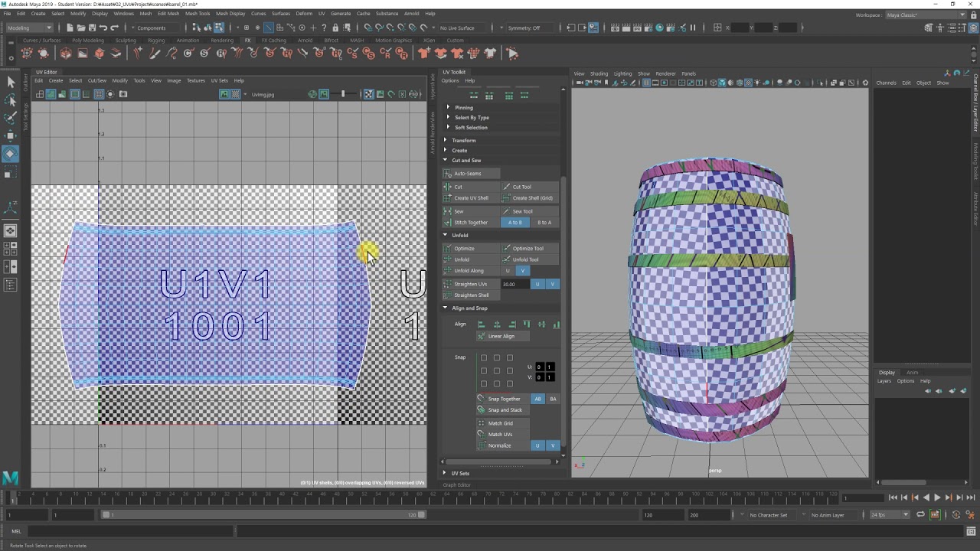
Task: Click the Auto-Seams icon in UV Toolkit
Action: (x=448, y=174)
